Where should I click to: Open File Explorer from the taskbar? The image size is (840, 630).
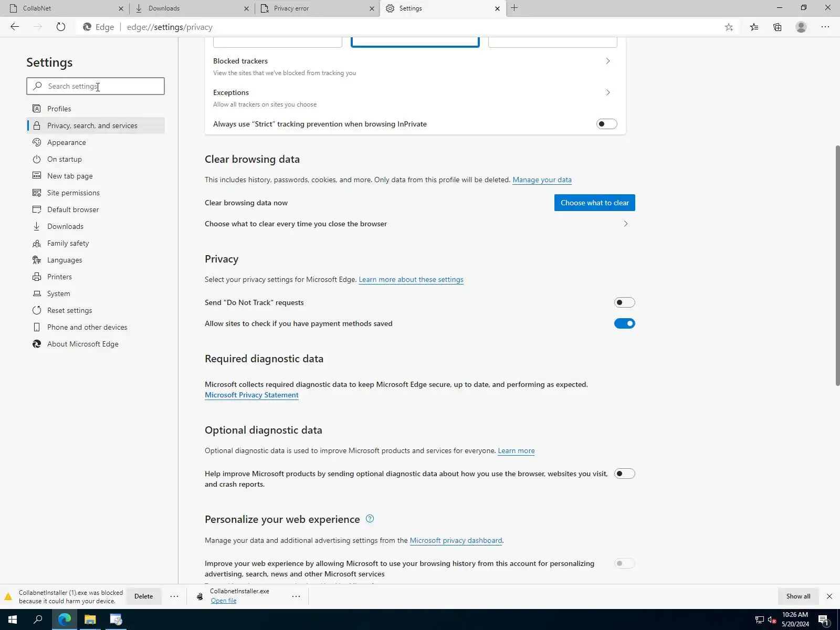click(90, 619)
